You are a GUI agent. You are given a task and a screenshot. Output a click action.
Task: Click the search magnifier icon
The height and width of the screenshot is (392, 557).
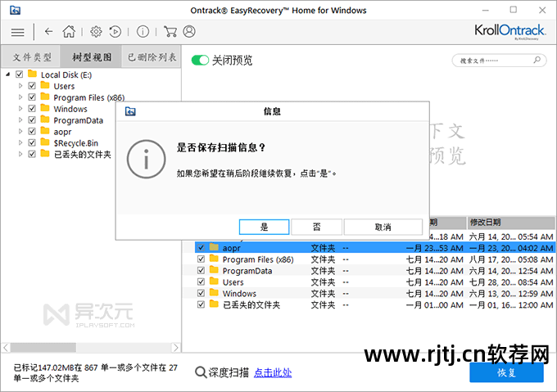tap(537, 60)
